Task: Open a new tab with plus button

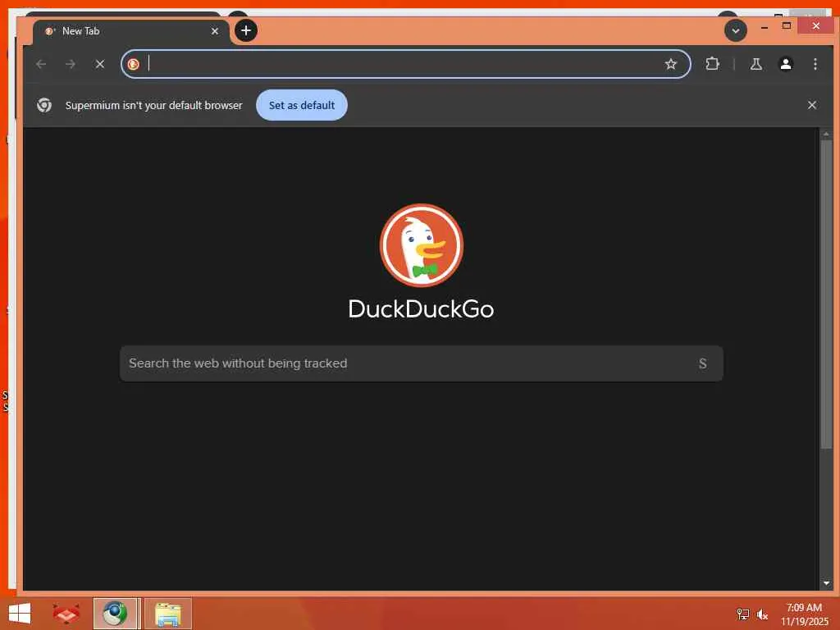Action: [x=246, y=30]
